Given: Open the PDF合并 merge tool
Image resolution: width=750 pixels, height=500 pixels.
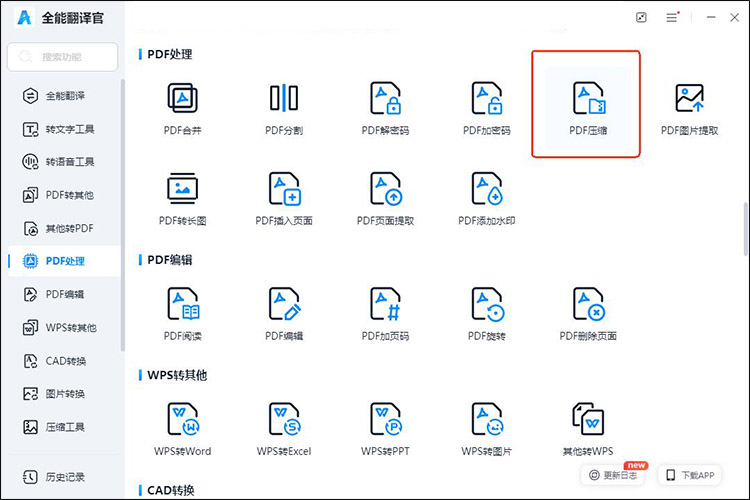Looking at the screenshot, I should pos(182,109).
